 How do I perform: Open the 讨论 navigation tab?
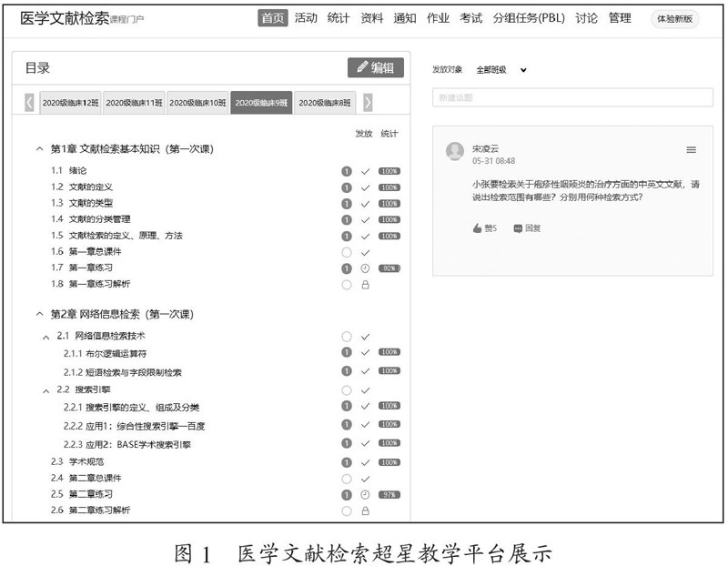586,18
